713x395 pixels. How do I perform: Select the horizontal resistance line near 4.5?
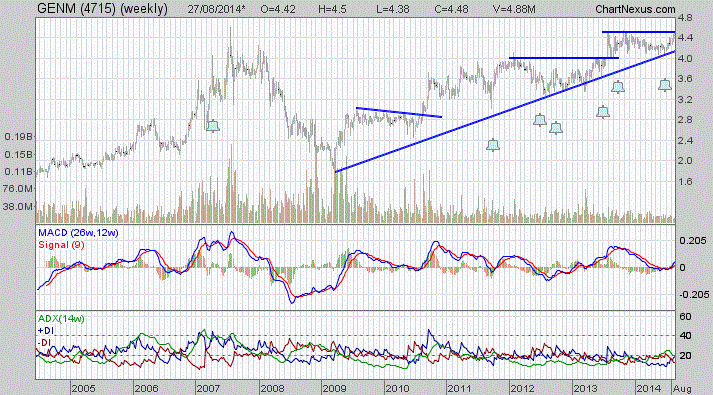click(x=638, y=32)
